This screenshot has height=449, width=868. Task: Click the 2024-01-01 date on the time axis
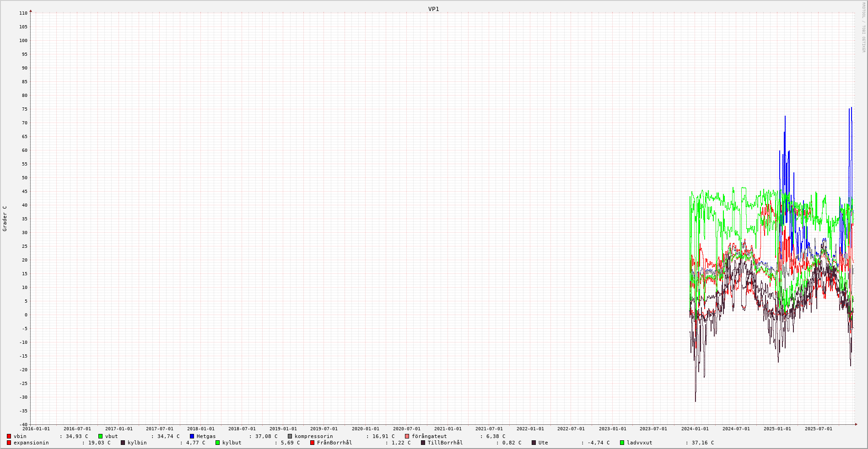695,429
